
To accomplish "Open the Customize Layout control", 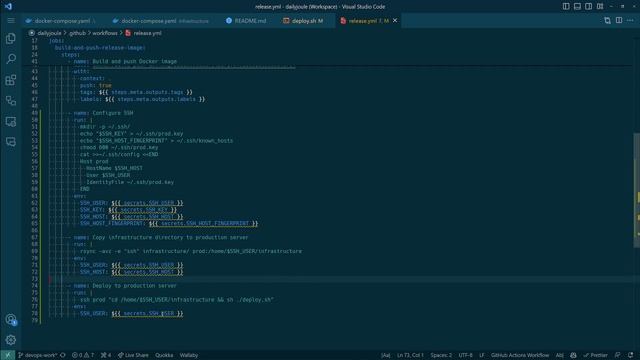I will pos(600,7).
